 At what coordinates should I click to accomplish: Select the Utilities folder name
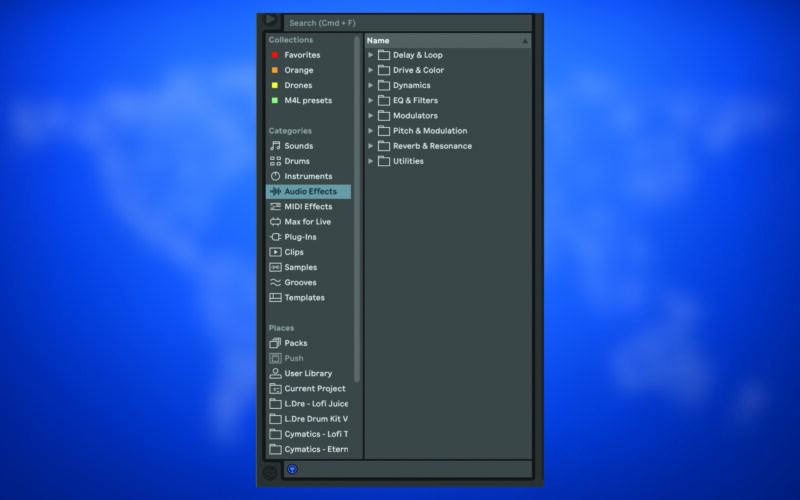408,161
